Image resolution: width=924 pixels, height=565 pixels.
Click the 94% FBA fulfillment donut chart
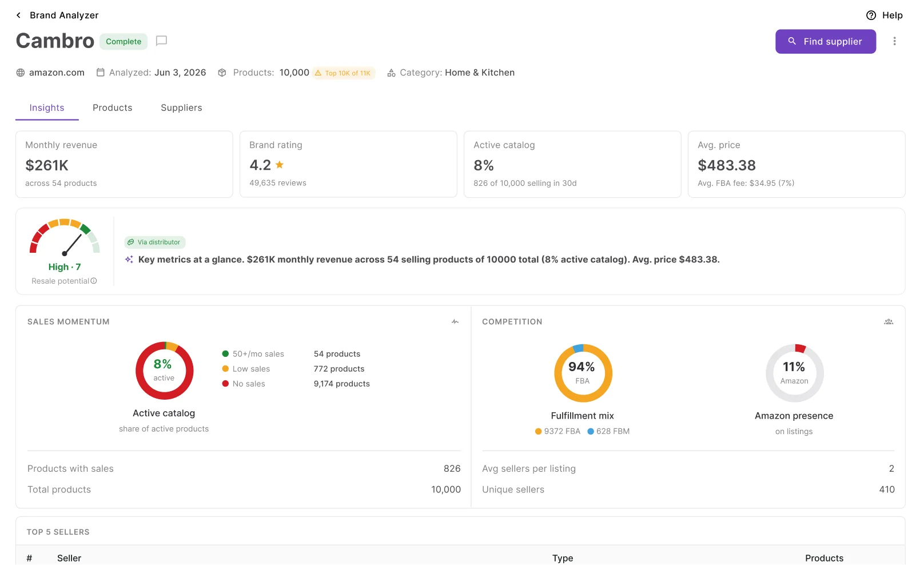click(583, 373)
